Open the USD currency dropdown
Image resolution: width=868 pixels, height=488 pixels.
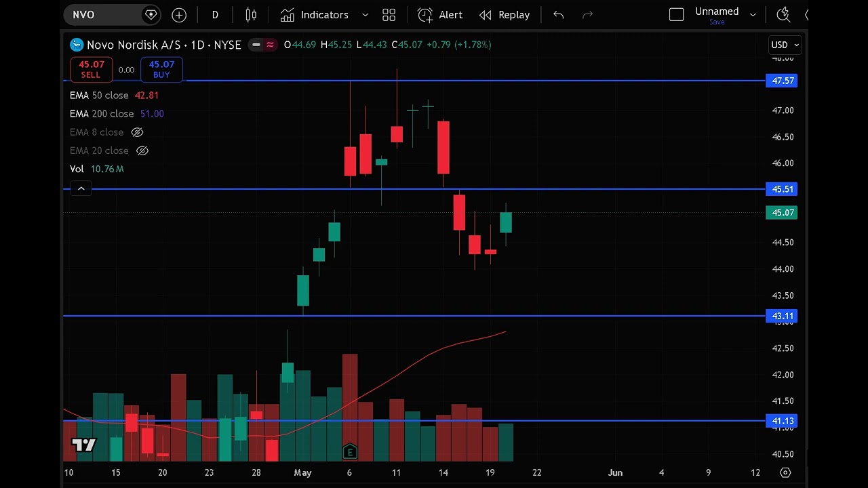click(x=785, y=45)
